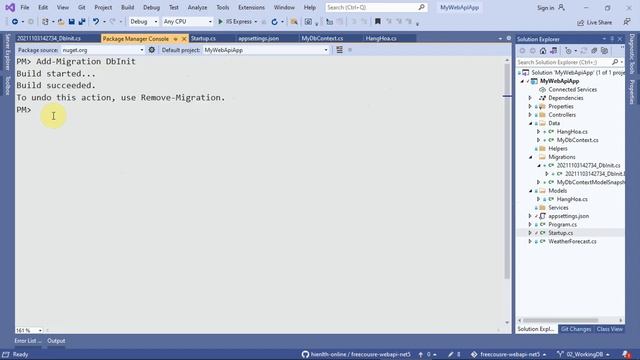Open the Build menu
Screen dimensions: 640x360
pyautogui.click(x=127, y=7)
